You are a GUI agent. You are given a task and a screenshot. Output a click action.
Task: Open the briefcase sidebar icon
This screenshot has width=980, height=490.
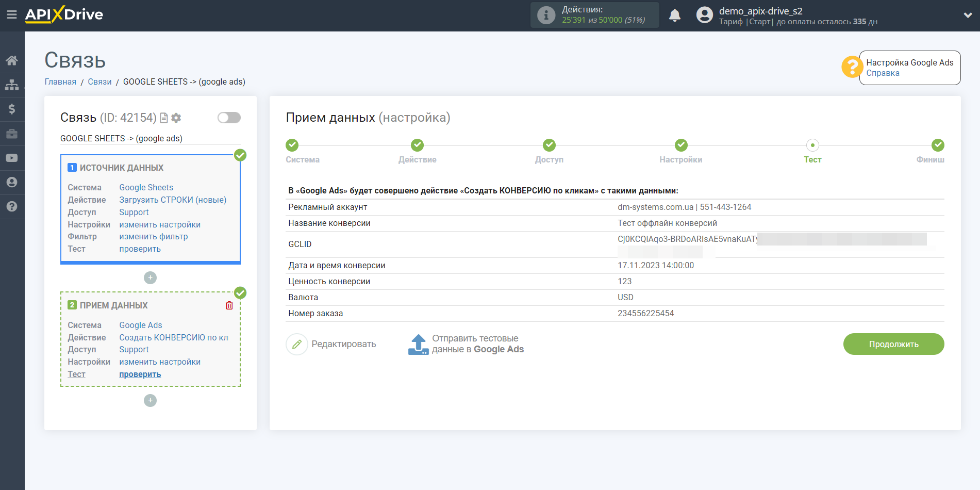coord(12,134)
